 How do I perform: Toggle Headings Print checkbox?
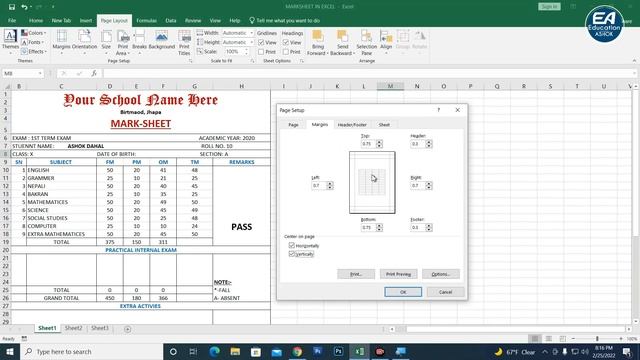[x=286, y=52]
